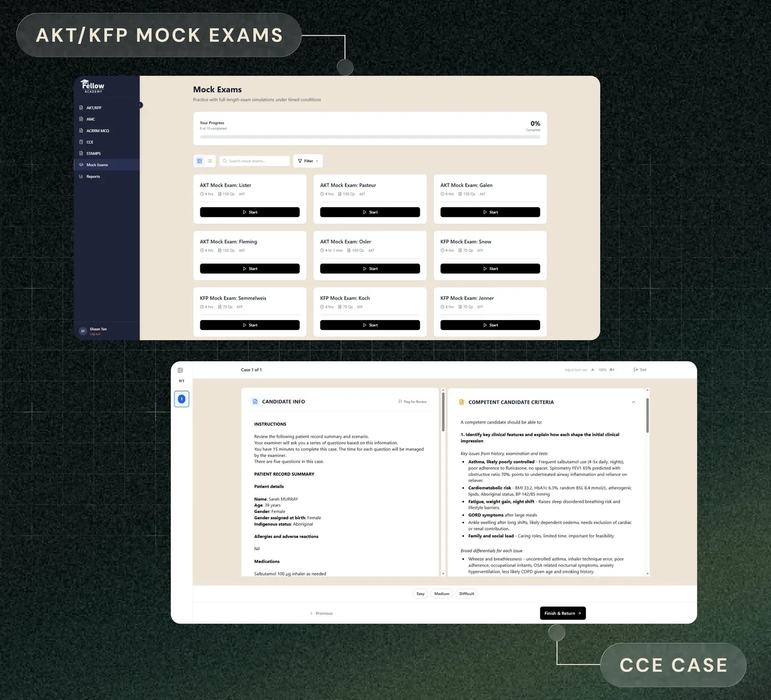Start AKT Mock Exam: Galen
The width and height of the screenshot is (771, 700).
coord(490,212)
